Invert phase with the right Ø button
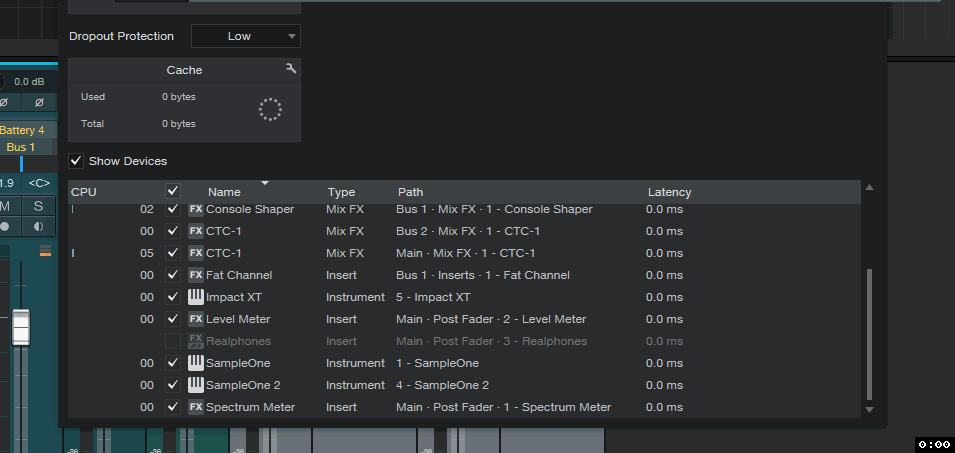955x453 pixels. tap(39, 102)
